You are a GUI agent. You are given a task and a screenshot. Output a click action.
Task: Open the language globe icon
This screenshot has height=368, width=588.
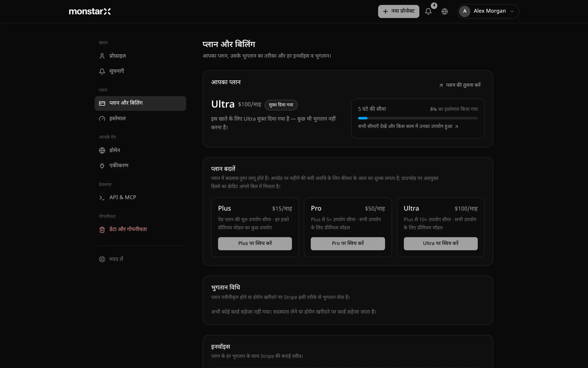click(x=445, y=11)
